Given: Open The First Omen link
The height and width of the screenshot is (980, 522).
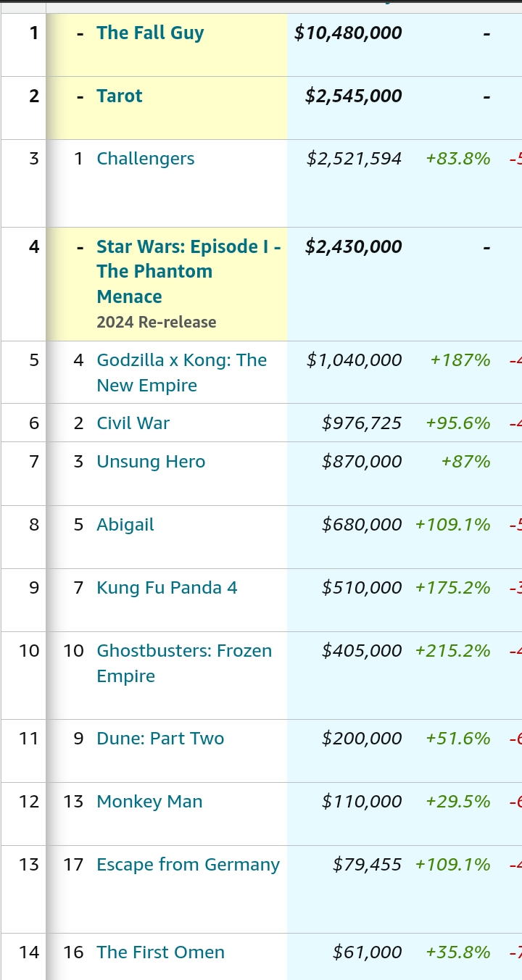Looking at the screenshot, I should (x=160, y=952).
